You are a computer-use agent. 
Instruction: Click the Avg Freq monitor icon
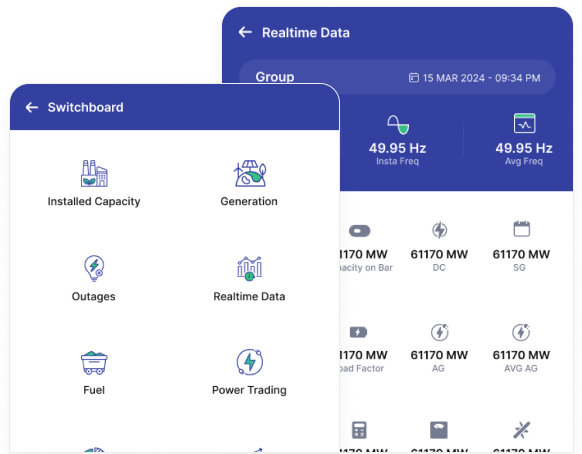(x=524, y=123)
